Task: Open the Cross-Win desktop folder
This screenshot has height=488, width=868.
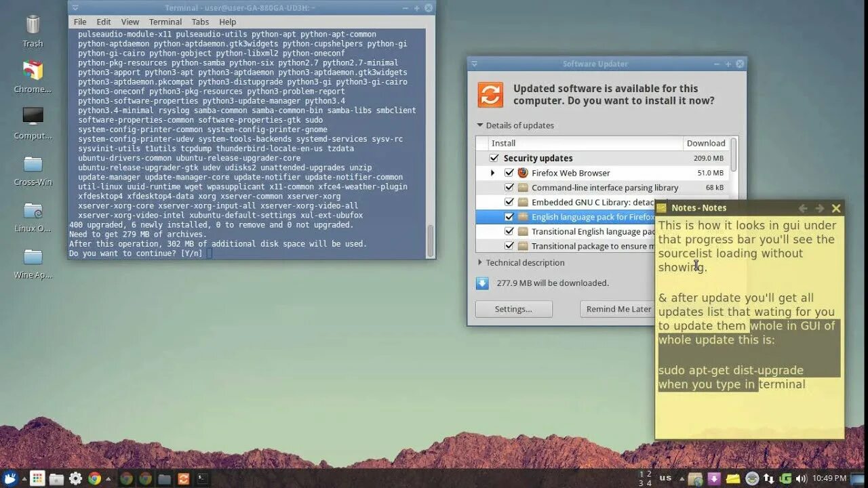Action: [x=33, y=164]
